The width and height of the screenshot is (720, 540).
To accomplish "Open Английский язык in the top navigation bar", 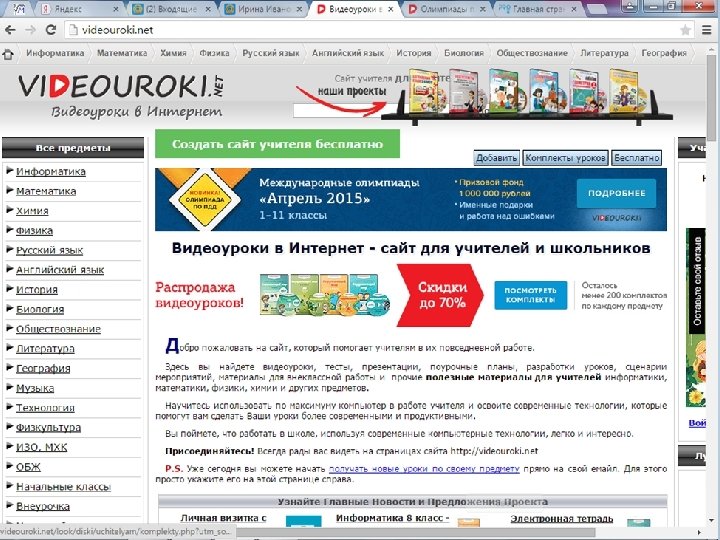I will tap(348, 53).
